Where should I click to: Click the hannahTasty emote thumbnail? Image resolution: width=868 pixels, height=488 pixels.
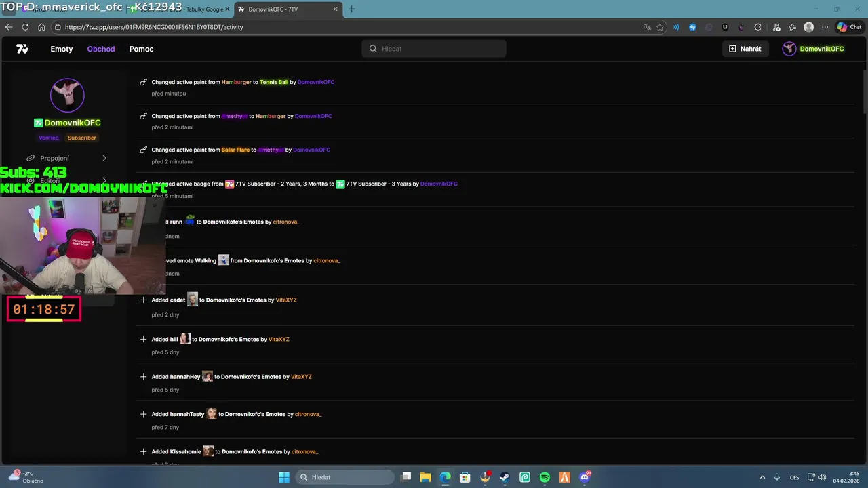click(212, 413)
